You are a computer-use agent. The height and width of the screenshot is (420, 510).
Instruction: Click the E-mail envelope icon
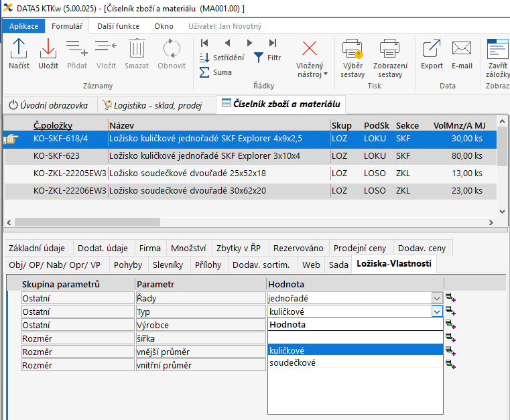click(x=462, y=50)
